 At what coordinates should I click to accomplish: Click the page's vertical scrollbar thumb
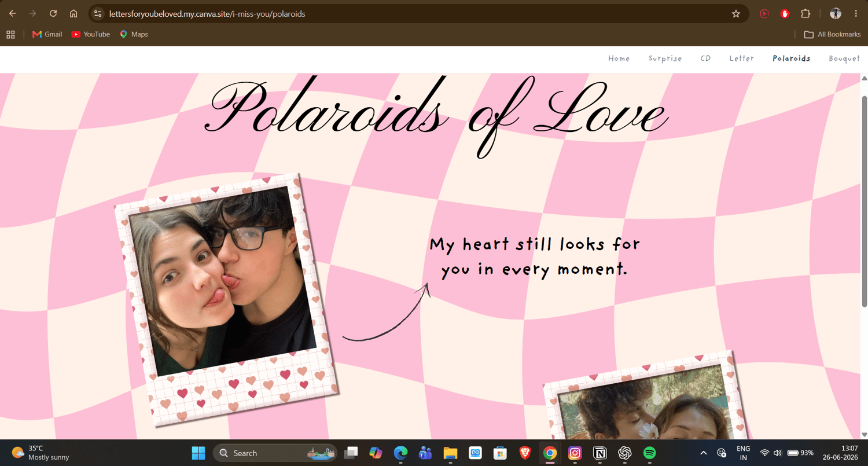pyautogui.click(x=865, y=201)
